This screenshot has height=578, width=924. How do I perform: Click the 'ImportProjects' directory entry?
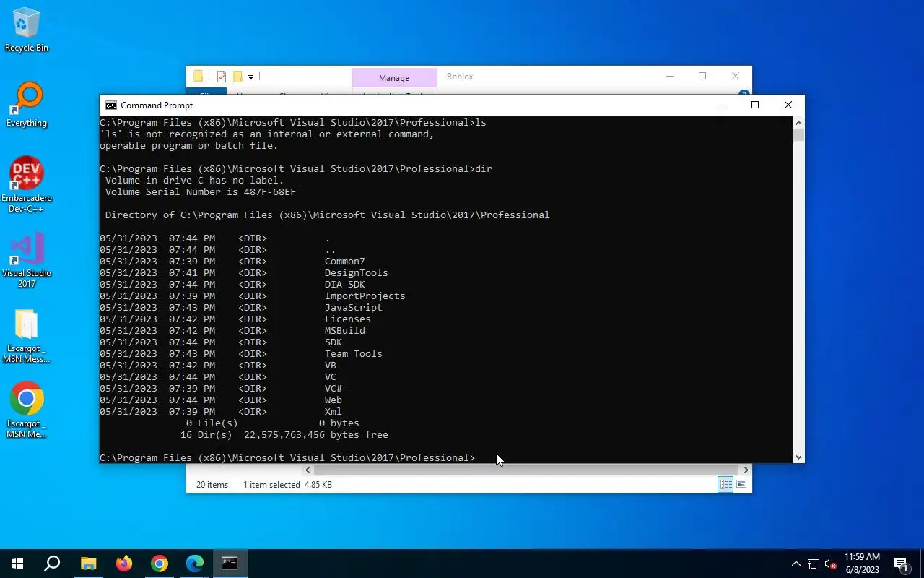pyautogui.click(x=365, y=296)
